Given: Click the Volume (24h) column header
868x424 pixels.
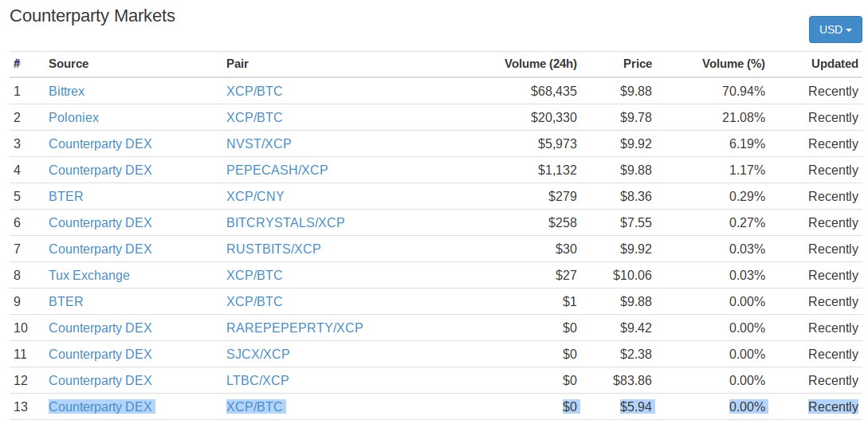Looking at the screenshot, I should pyautogui.click(x=541, y=64).
